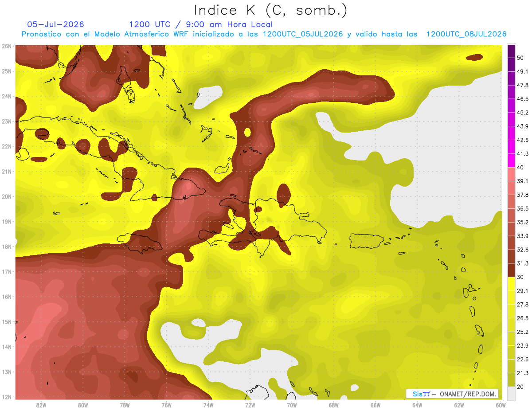The width and height of the screenshot is (532, 411).
Task: Click the "Indice K (C, somb.)" title
Action: pos(270,10)
